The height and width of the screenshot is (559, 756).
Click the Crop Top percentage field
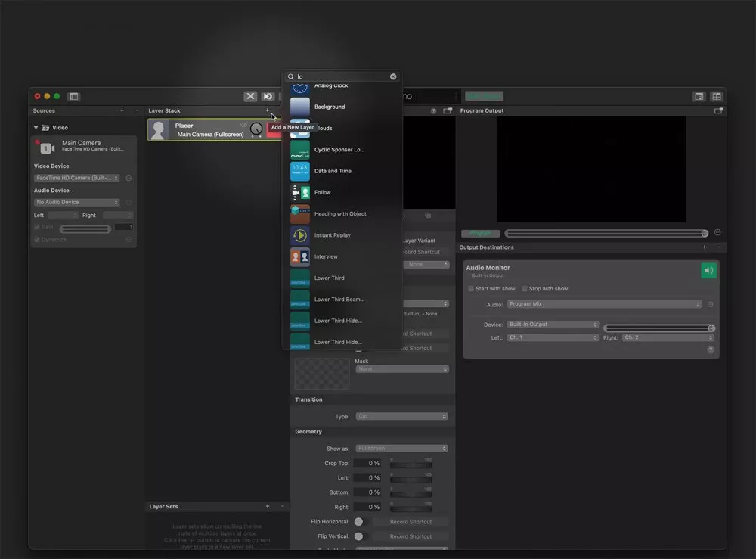pyautogui.click(x=367, y=463)
